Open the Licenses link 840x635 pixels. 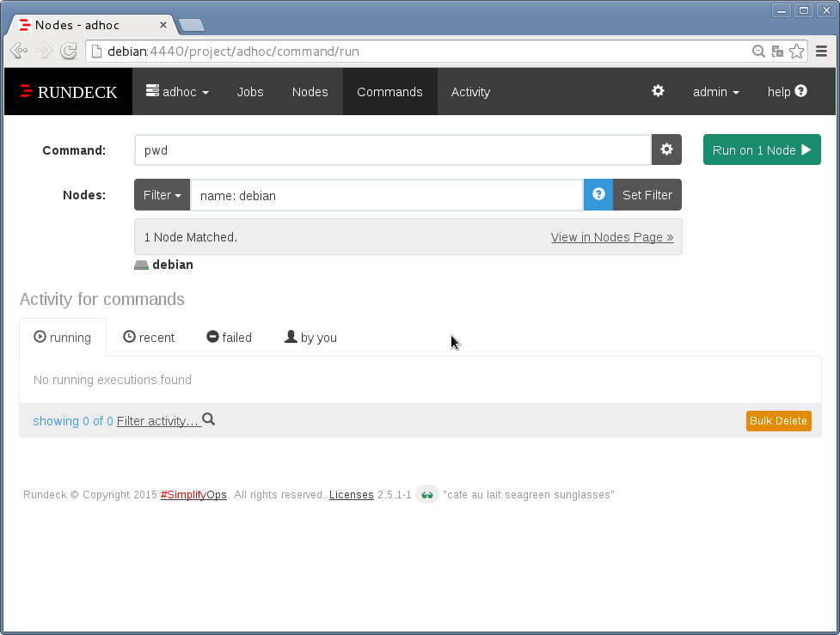click(x=352, y=495)
